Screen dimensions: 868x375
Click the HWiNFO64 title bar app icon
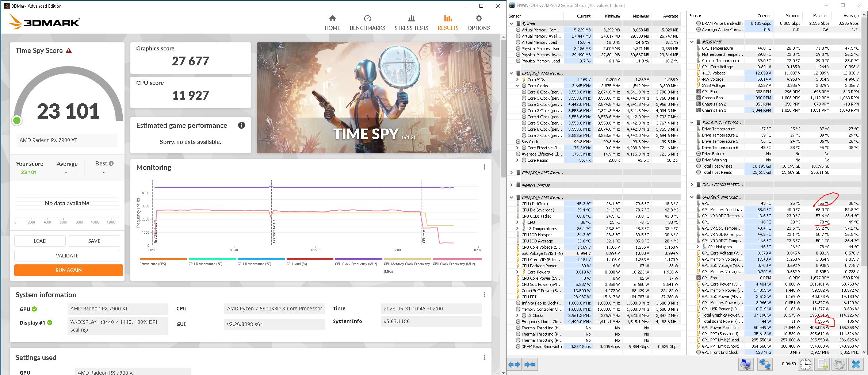point(512,5)
